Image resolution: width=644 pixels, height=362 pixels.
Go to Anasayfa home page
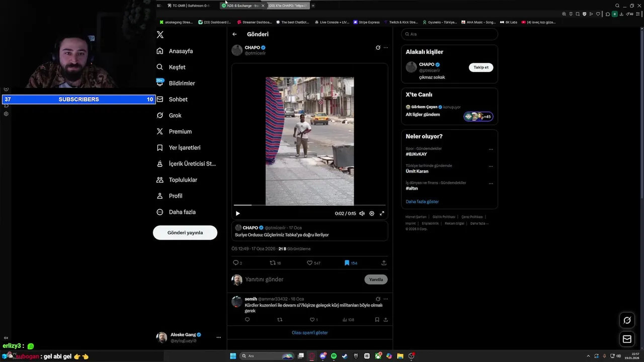pyautogui.click(x=175, y=51)
